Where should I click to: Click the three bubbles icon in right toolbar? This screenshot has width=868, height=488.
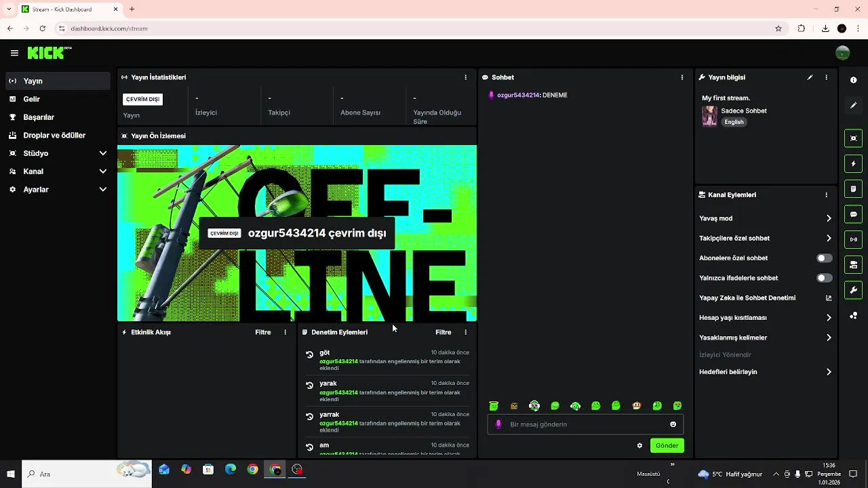click(853, 315)
